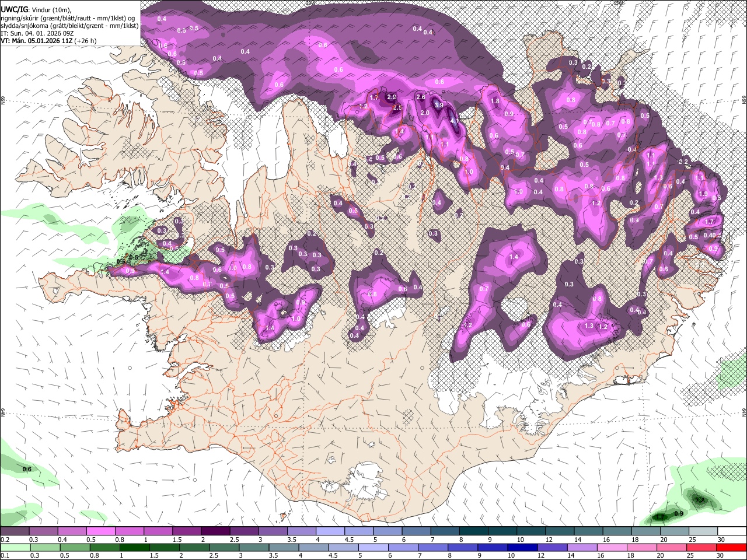Click the '0.1' label under the rain color bar
The image size is (747, 560).
(x=5, y=555)
